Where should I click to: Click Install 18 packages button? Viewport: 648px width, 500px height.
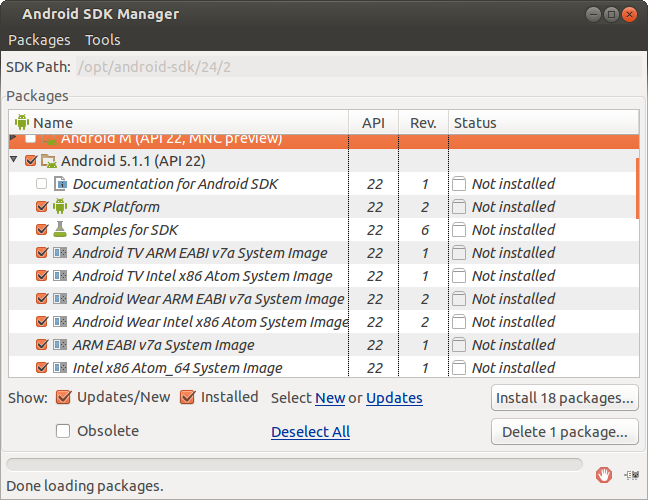[565, 398]
